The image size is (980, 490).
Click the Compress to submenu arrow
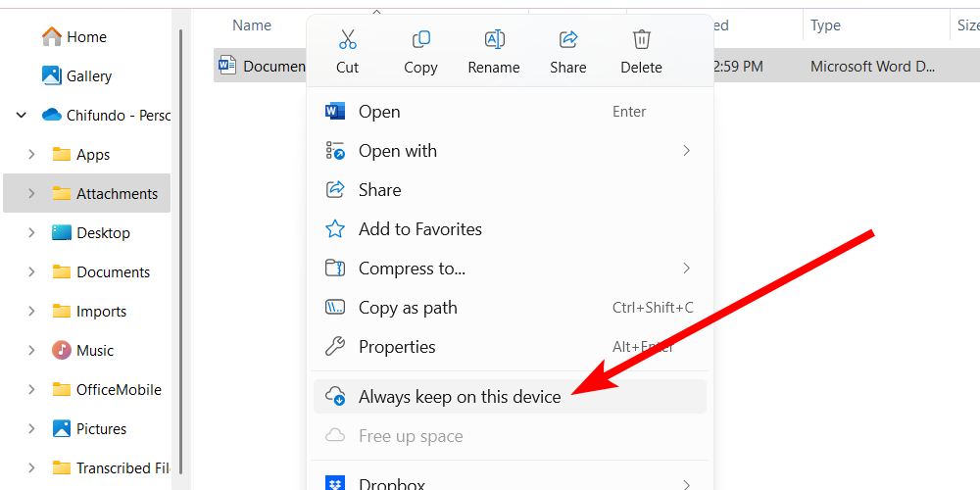coord(686,269)
